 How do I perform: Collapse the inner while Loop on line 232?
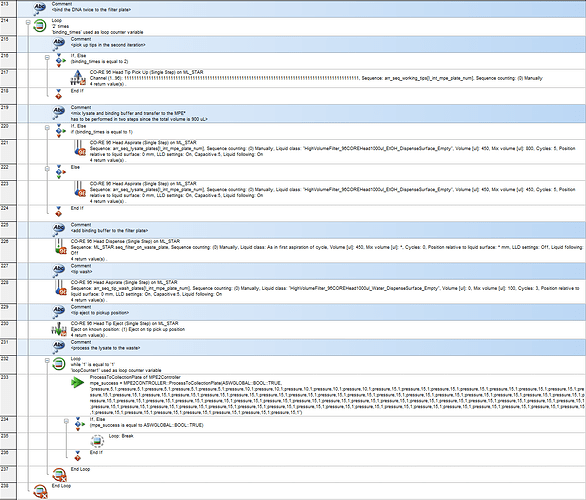point(47,361)
